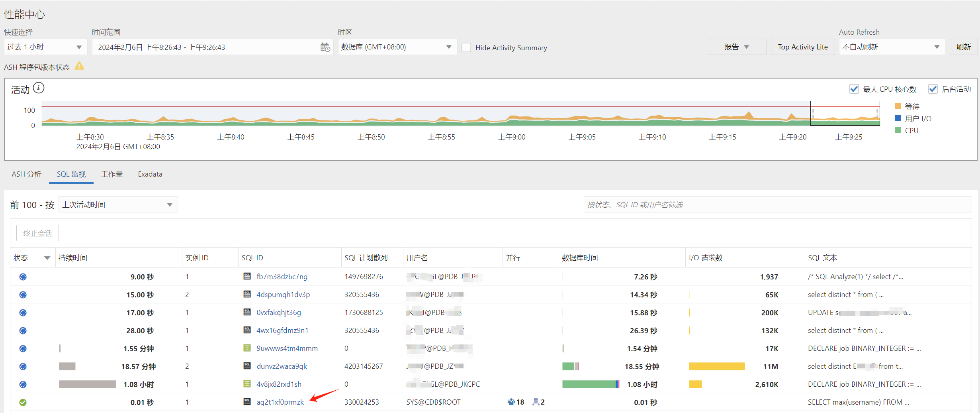Click the running status icon for dunvz2waca9qk
The height and width of the screenshot is (413, 980).
pyautogui.click(x=23, y=366)
